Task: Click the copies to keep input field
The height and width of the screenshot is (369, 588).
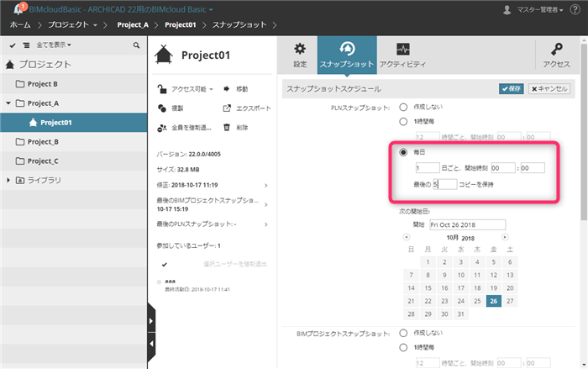Action: 445,184
